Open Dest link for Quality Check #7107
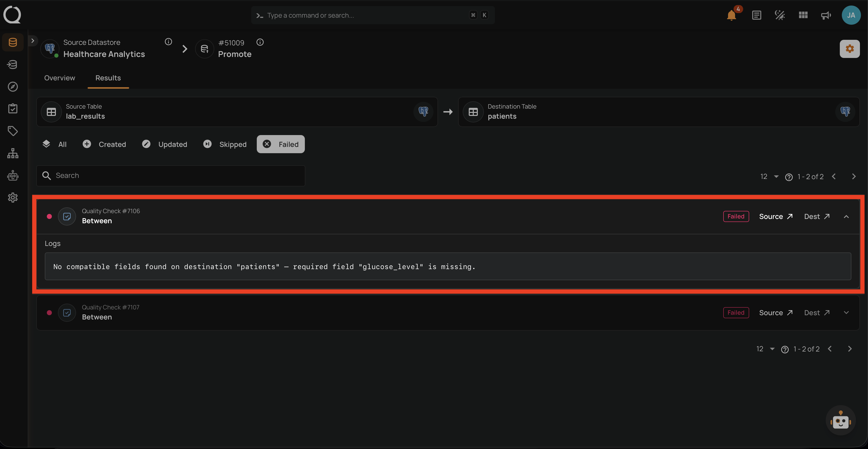Screen dimensions: 868x449 [x=817, y=313]
